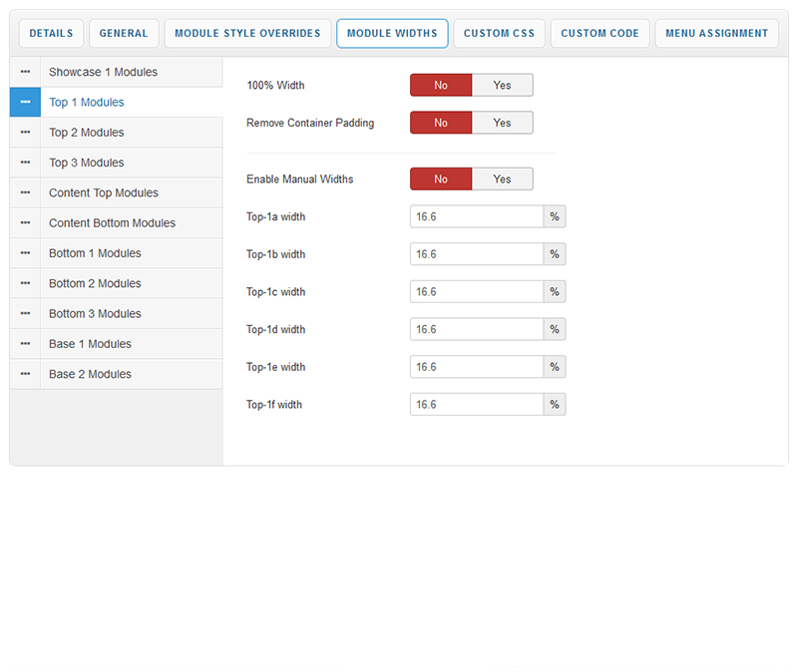Open the Custom CSS tab
Viewport: 798px width, 672px height.
click(x=499, y=33)
